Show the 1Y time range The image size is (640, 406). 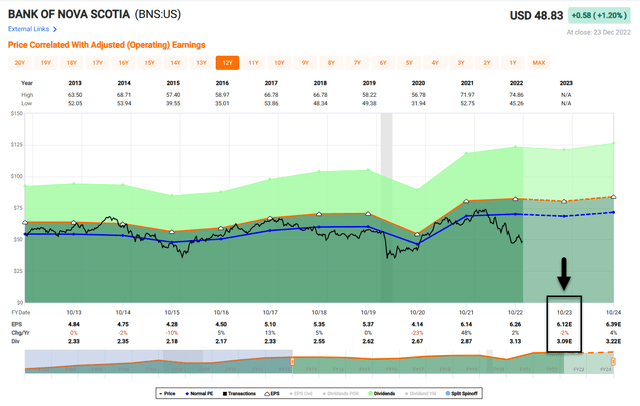pos(513,63)
